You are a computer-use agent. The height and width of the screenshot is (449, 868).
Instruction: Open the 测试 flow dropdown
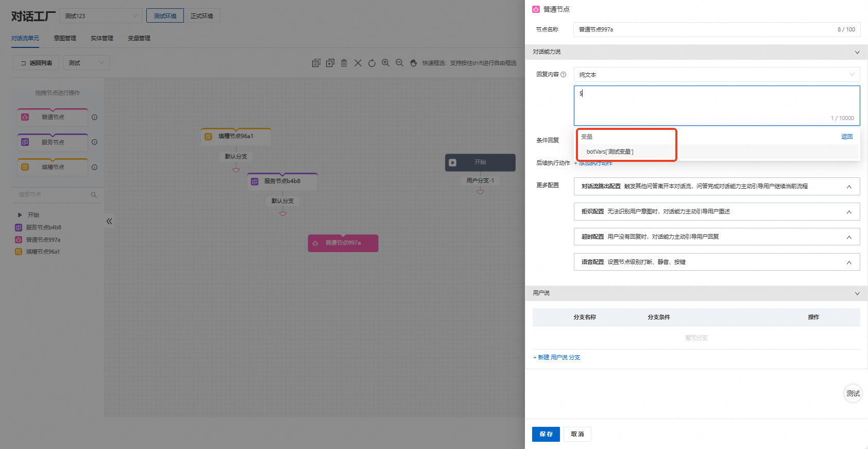coord(87,63)
